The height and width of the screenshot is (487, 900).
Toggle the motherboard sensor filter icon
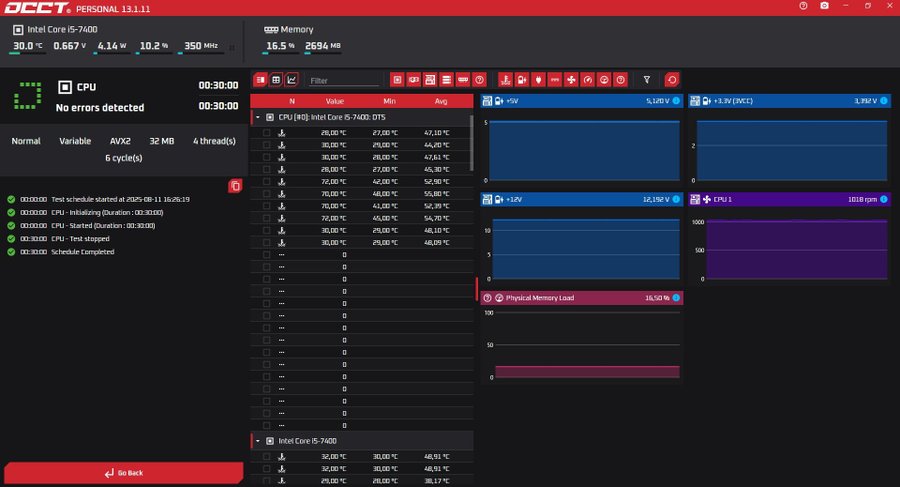(x=430, y=80)
